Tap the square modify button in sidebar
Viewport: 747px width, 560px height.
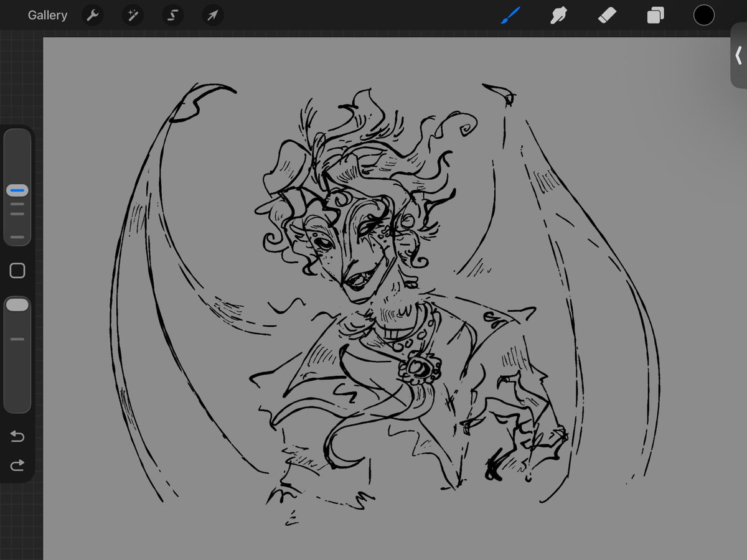coord(17,271)
